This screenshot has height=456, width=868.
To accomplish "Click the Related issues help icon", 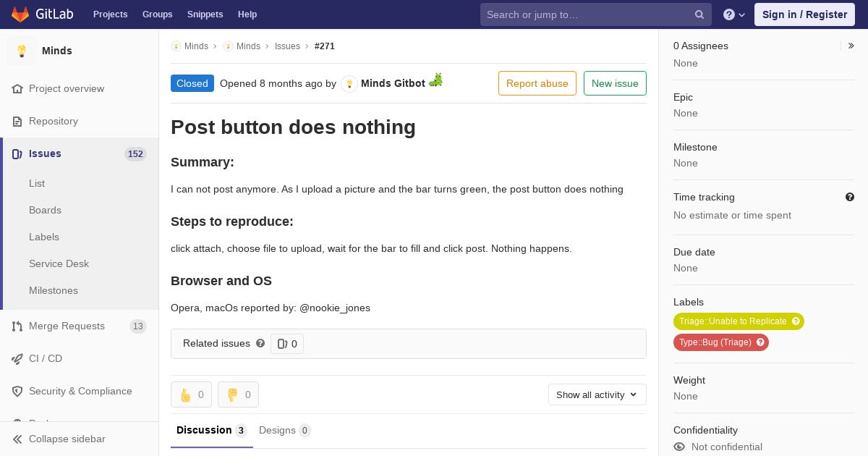I will (260, 343).
